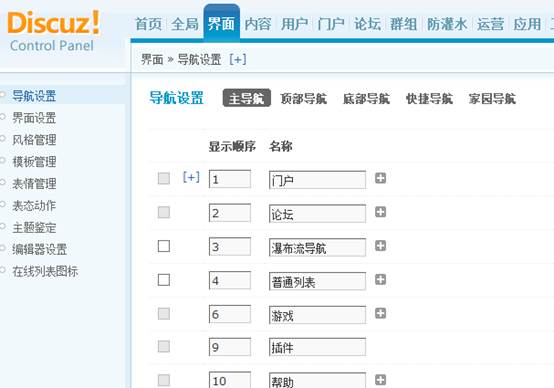Open 界面设置 in the sidebar
The image size is (554, 388).
click(34, 118)
